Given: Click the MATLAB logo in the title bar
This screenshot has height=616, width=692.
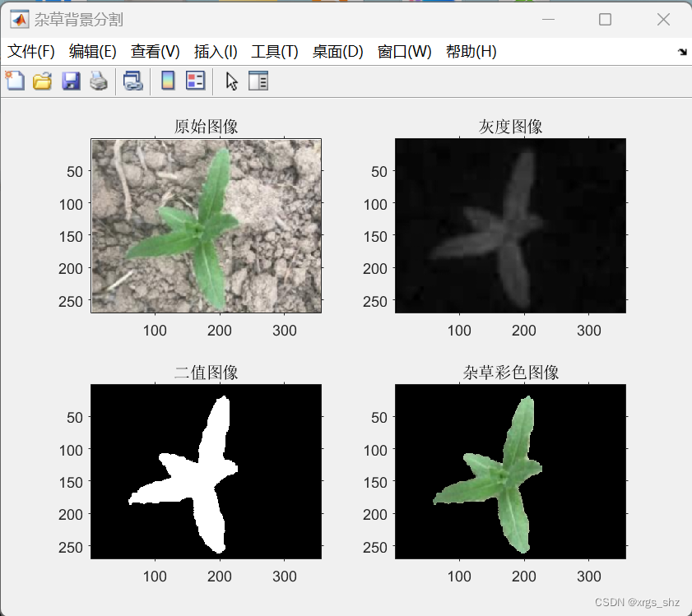Looking at the screenshot, I should (x=20, y=20).
